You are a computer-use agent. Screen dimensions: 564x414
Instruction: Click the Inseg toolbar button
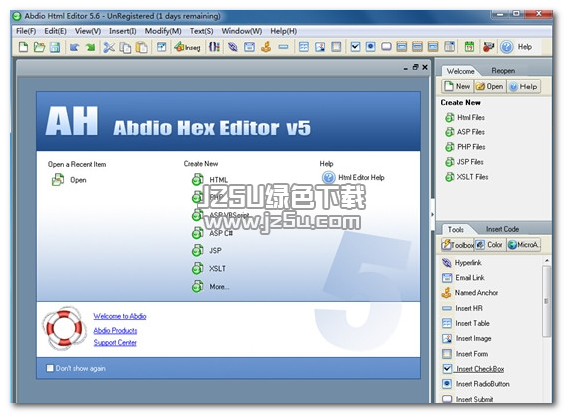point(187,47)
